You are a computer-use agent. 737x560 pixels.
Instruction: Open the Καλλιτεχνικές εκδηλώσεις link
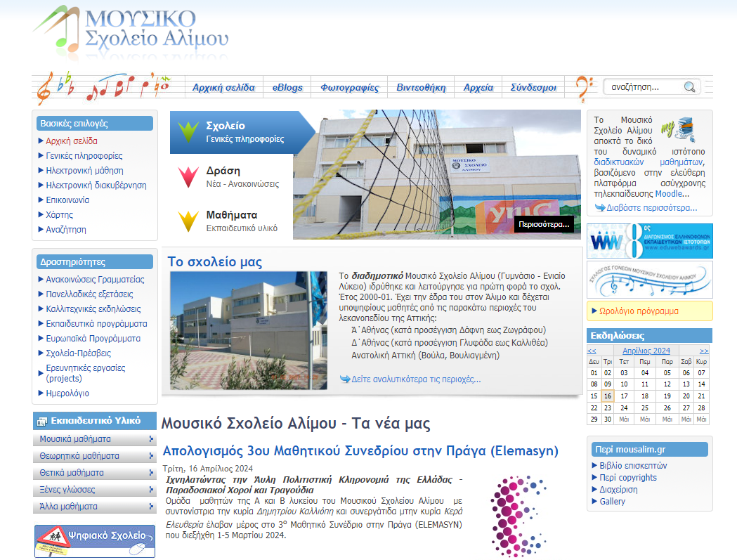pyautogui.click(x=93, y=309)
